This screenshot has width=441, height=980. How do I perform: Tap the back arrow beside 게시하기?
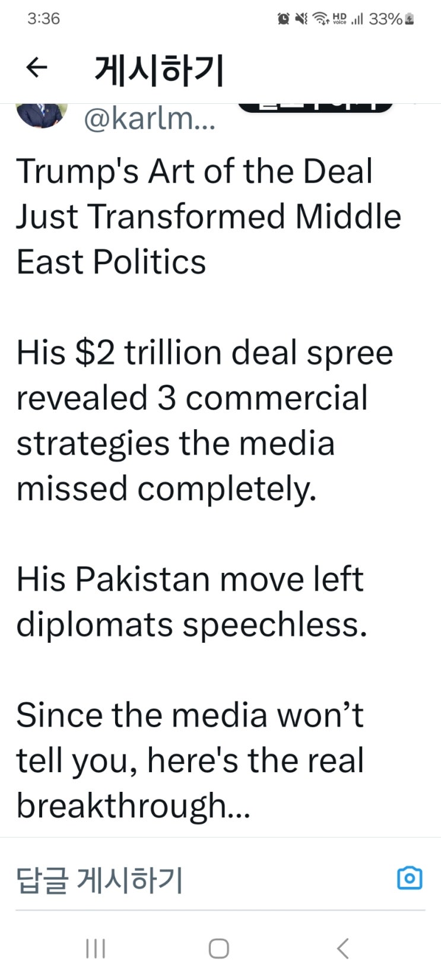pos(37,68)
